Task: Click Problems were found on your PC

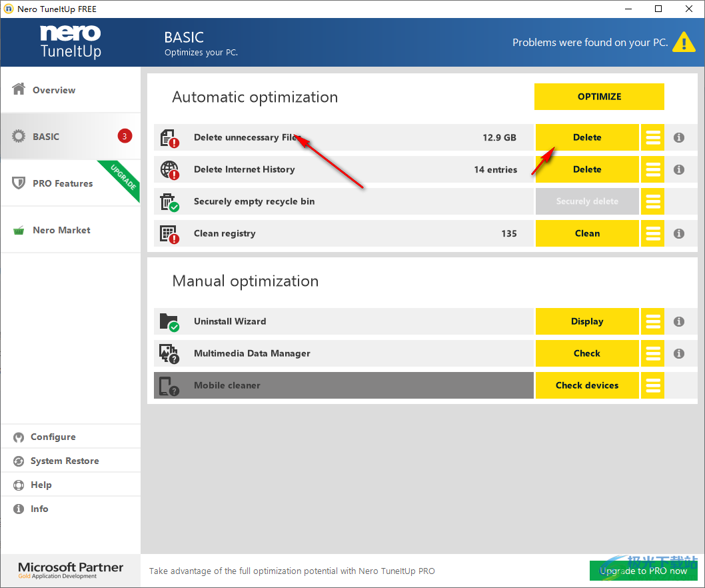Action: (x=590, y=42)
